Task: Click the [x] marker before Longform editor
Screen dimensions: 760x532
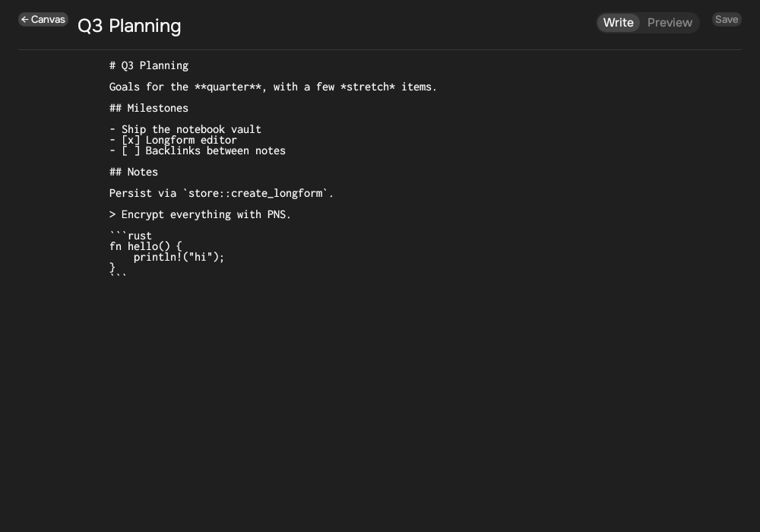Action: [x=131, y=140]
